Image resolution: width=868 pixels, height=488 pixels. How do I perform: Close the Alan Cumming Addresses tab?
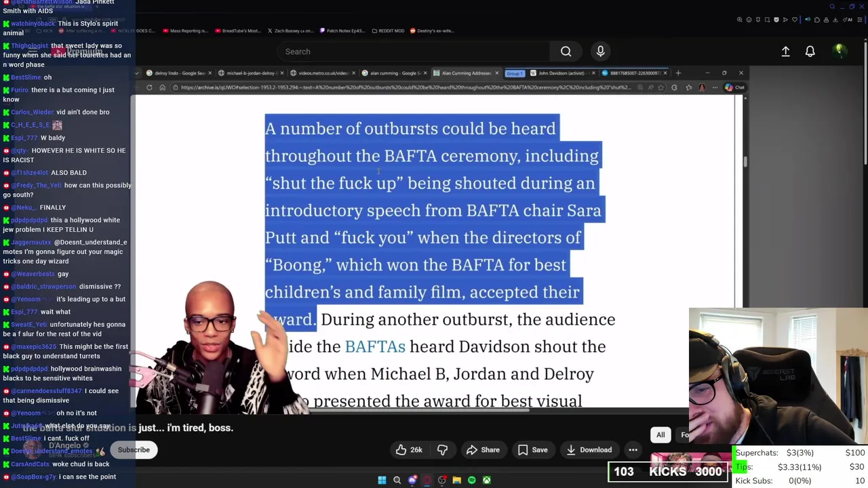coord(496,73)
